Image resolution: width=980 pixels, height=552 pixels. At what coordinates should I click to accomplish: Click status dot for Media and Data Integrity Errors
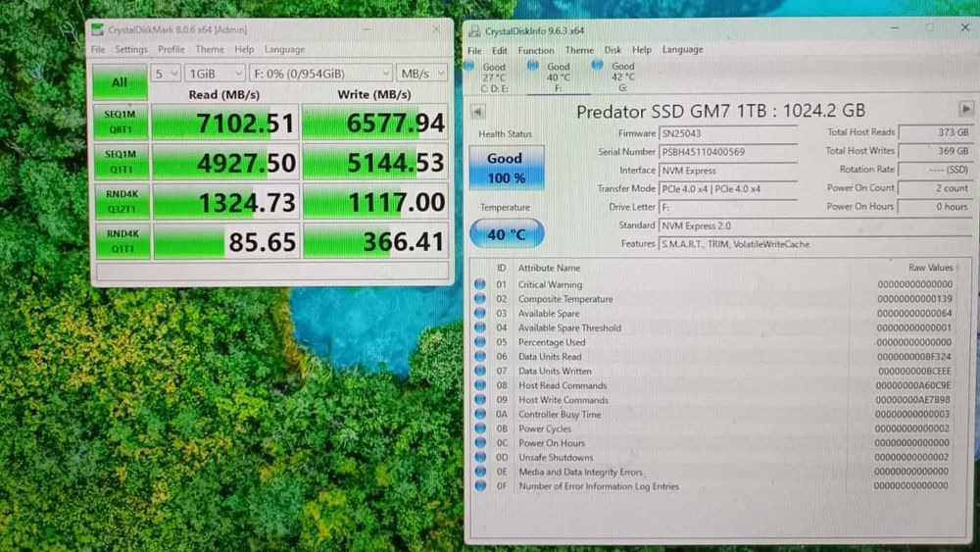pyautogui.click(x=480, y=472)
